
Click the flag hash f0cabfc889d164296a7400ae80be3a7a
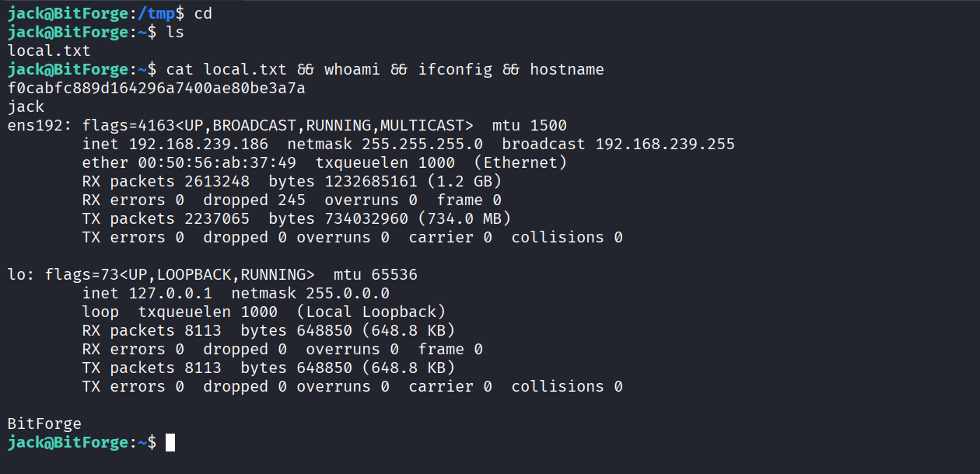[x=156, y=89]
